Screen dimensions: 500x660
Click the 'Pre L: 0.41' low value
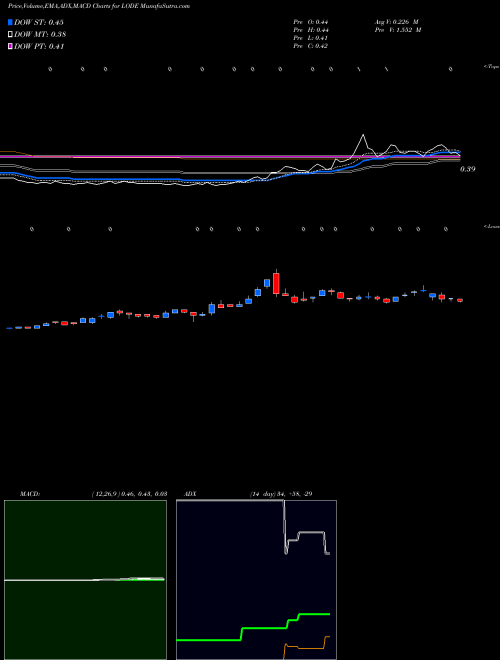(x=311, y=38)
